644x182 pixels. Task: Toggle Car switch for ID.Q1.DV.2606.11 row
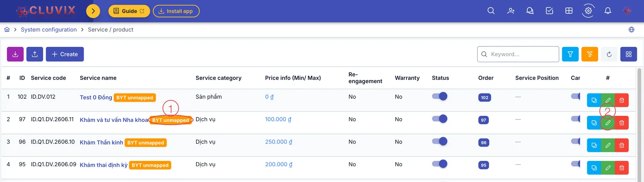tap(576, 119)
